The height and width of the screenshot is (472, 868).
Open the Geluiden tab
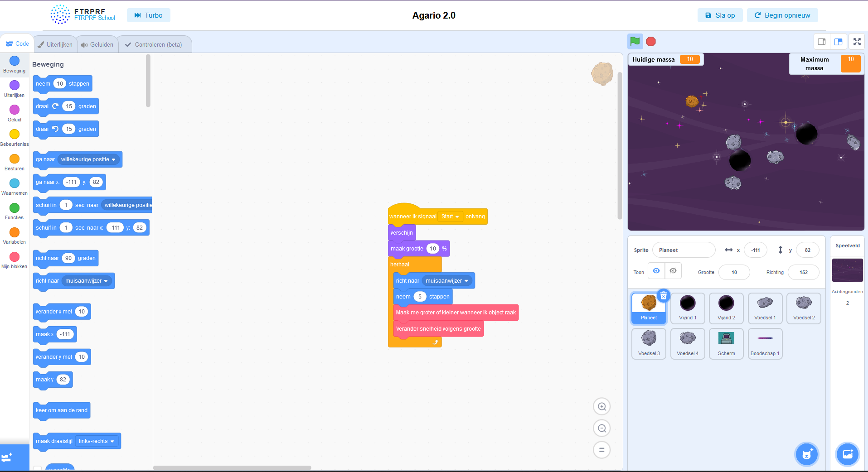coord(97,44)
